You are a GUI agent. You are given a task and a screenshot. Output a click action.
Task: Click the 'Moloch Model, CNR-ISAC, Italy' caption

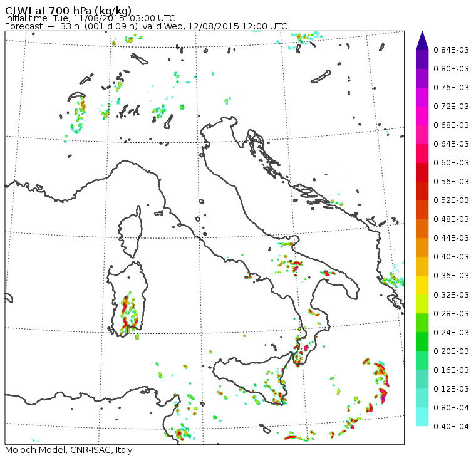click(69, 450)
